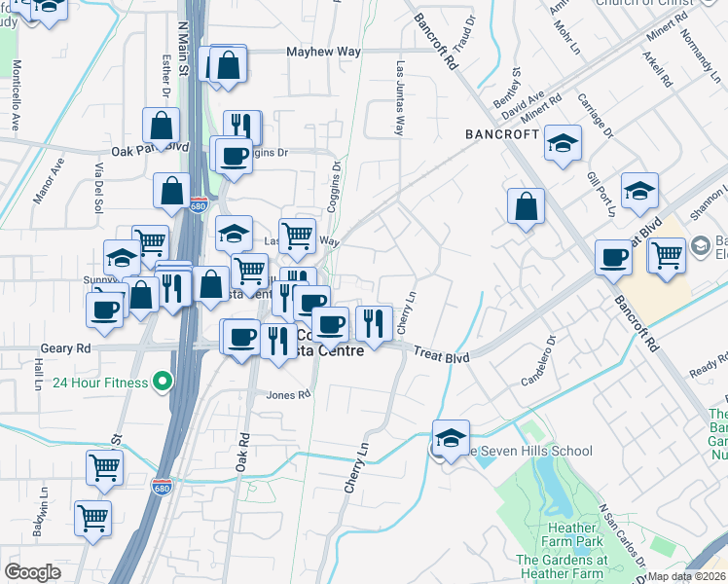Click the Candelero Dr street label
Screen dimensions: 728x584
click(538, 362)
